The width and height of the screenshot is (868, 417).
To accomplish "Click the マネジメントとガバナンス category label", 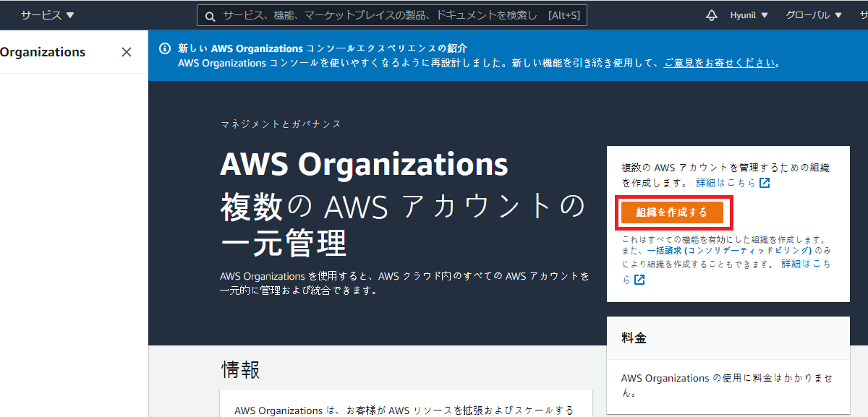I will pos(281,124).
